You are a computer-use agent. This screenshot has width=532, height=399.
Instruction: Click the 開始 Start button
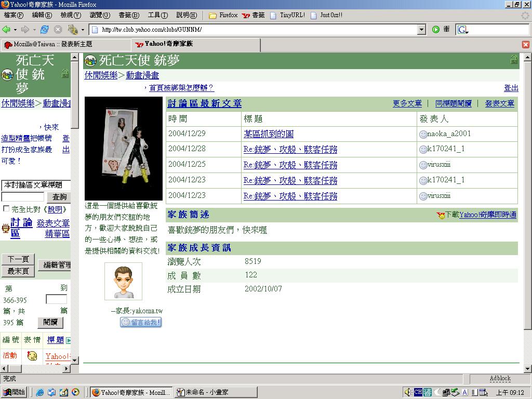tap(14, 392)
